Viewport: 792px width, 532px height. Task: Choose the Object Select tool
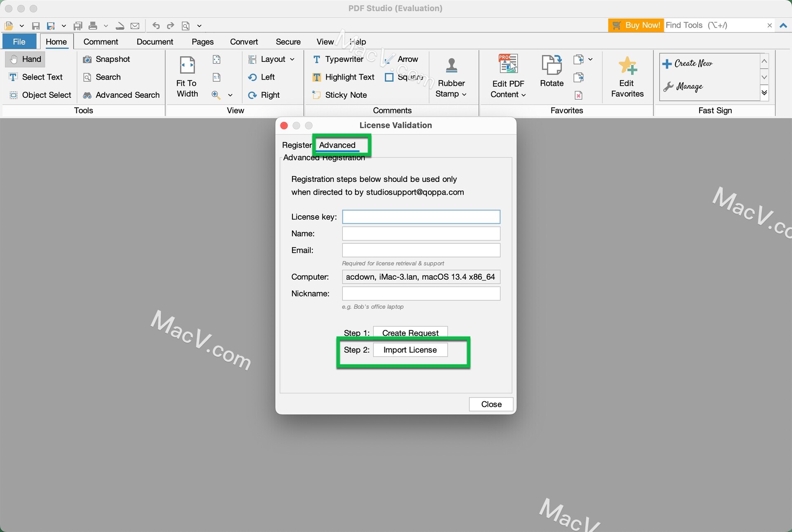40,95
